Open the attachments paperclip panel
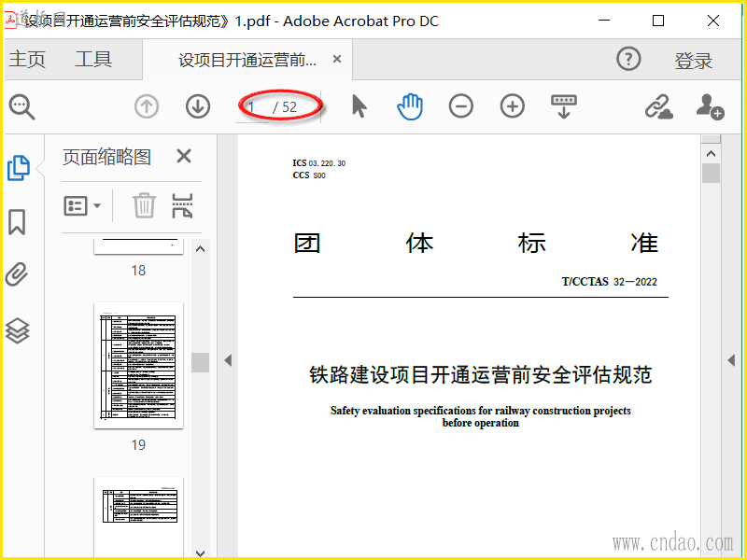This screenshot has height=560, width=747. click(x=17, y=274)
